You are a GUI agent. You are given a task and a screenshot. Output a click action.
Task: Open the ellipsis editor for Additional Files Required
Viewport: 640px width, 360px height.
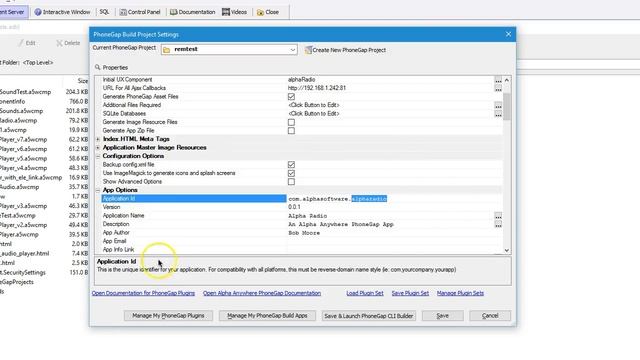tap(498, 105)
